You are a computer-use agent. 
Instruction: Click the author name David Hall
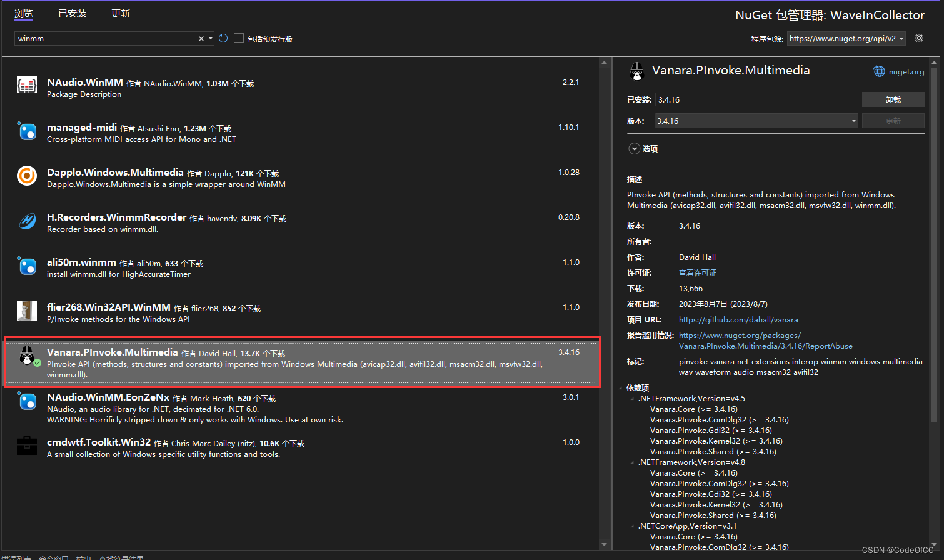[697, 257]
